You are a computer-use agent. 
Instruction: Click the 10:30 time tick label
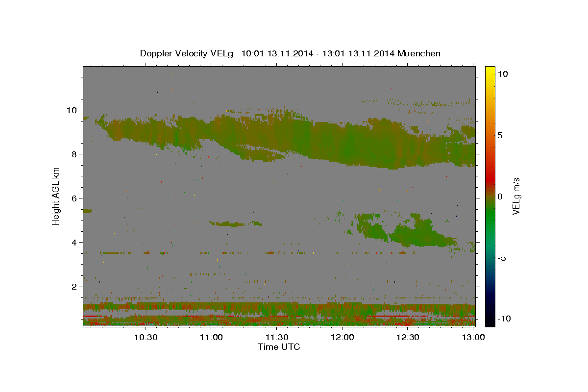coord(146,337)
